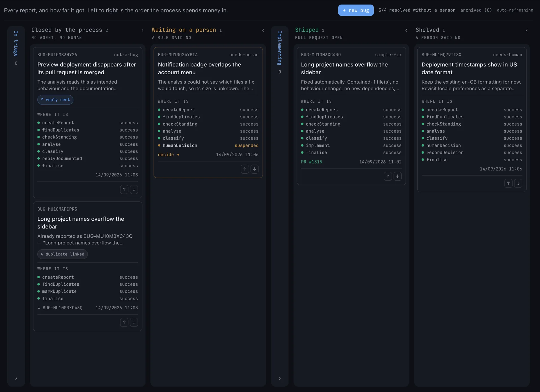The image size is (540, 392).
Task: Expand the Implementing collapsed column
Action: click(280, 378)
